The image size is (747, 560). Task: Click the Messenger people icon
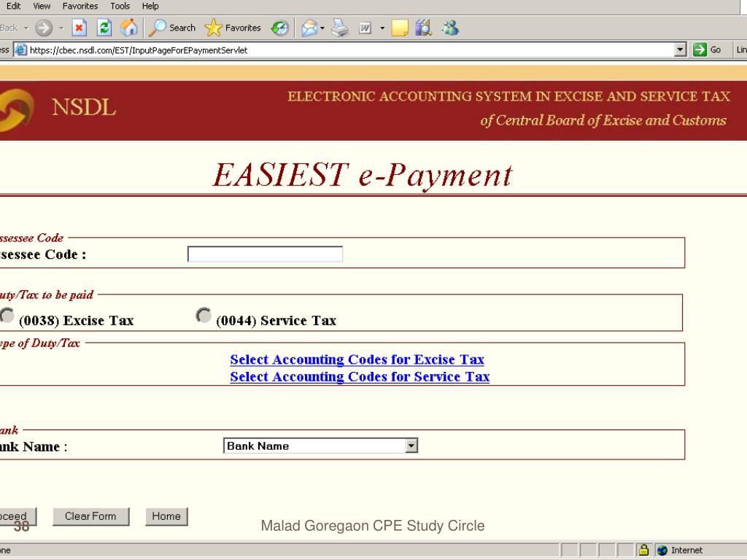click(449, 28)
